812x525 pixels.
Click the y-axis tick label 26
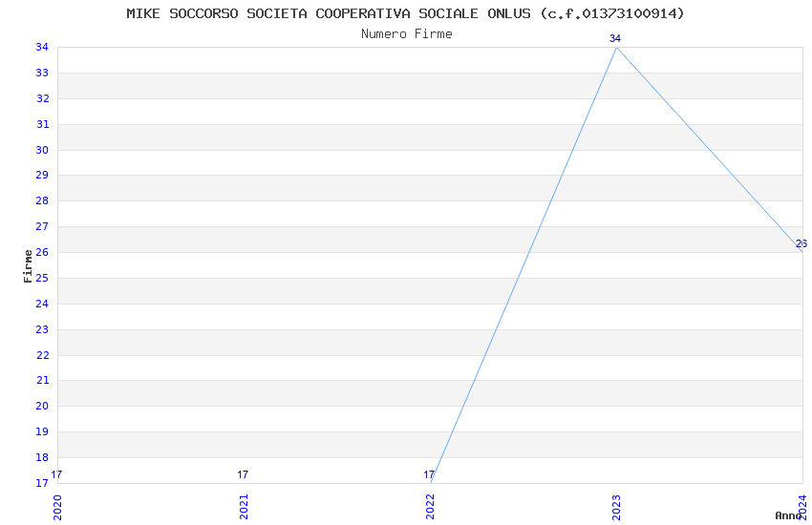[42, 252]
